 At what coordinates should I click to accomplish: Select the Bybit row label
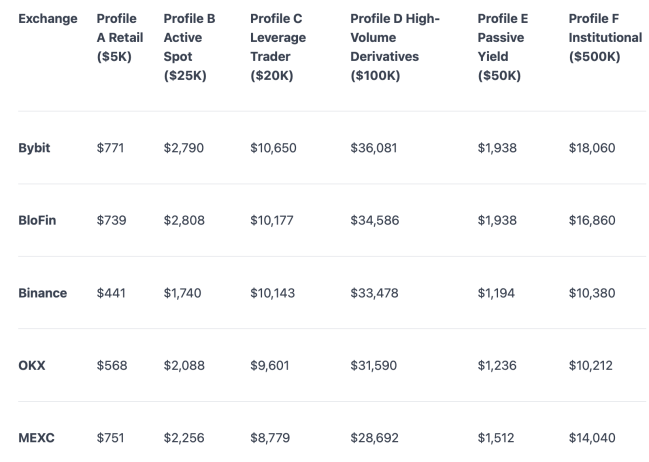coord(34,148)
